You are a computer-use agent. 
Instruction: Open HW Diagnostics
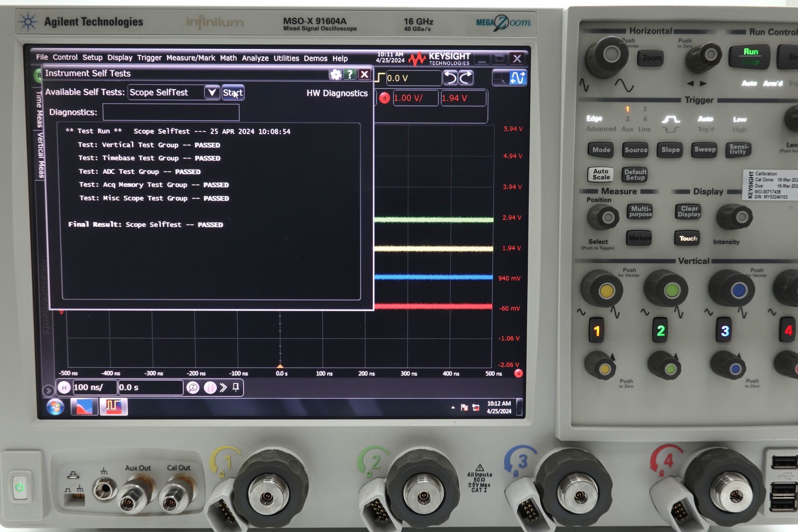tap(337, 93)
